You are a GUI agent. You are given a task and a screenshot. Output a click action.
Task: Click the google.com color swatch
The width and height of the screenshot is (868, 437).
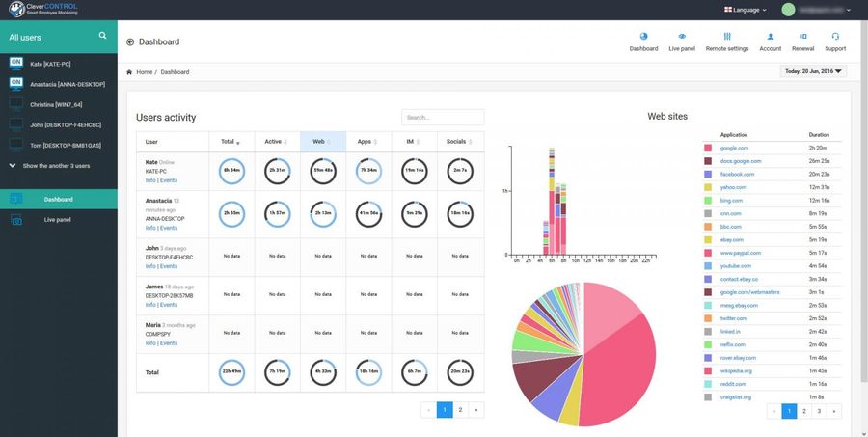pos(708,148)
